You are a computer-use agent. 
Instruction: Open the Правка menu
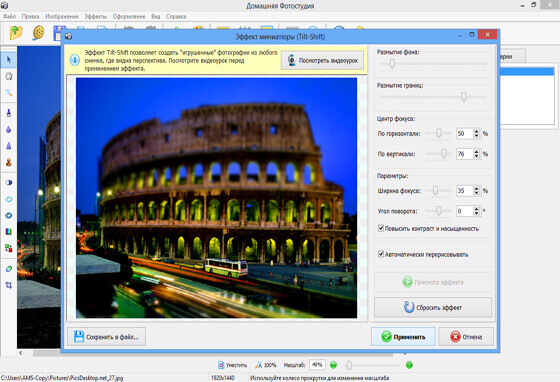[x=30, y=16]
